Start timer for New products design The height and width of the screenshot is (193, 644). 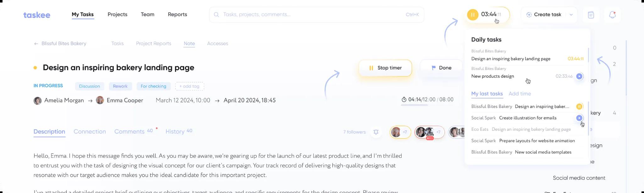(x=579, y=76)
